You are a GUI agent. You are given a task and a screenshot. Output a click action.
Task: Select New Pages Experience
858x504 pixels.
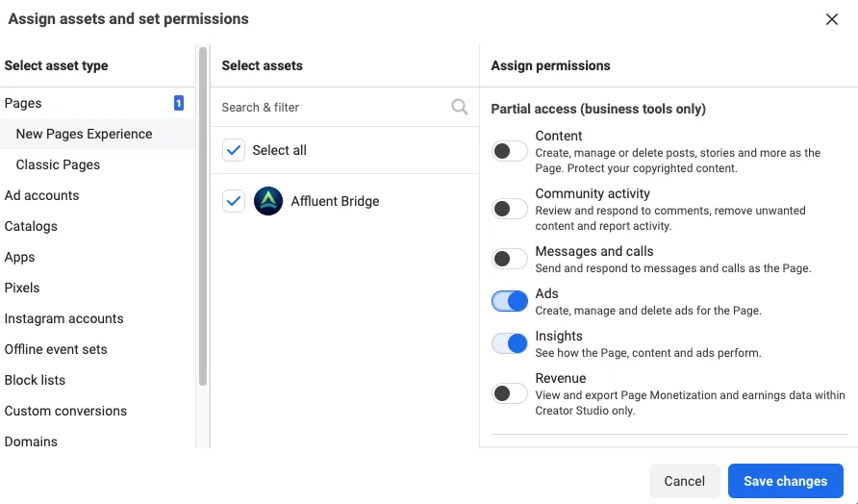pyautogui.click(x=84, y=134)
